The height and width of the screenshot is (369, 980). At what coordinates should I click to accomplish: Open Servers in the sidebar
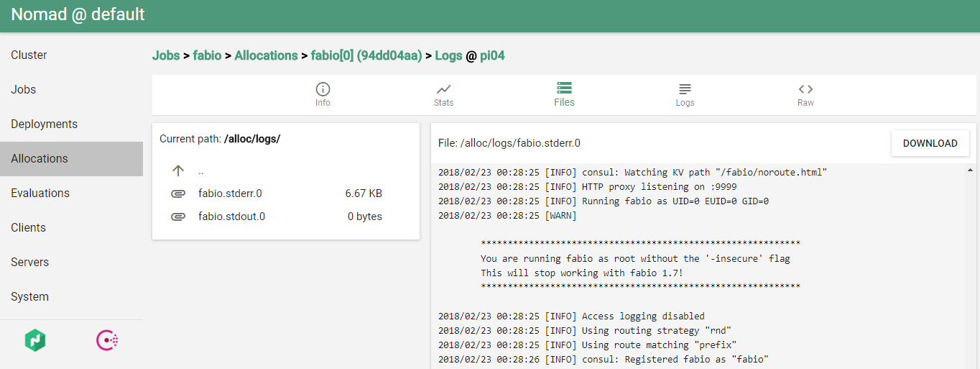[x=71, y=263]
